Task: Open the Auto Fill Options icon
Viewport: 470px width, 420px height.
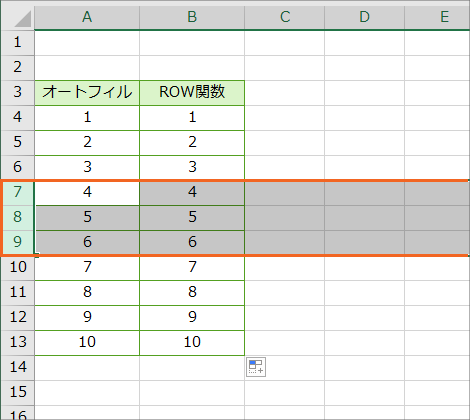Action: pos(256,367)
